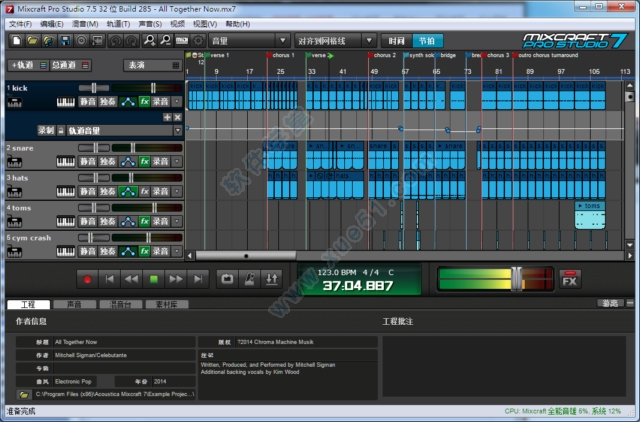
Task: Save project with the floppy disk icon
Action: point(65,40)
